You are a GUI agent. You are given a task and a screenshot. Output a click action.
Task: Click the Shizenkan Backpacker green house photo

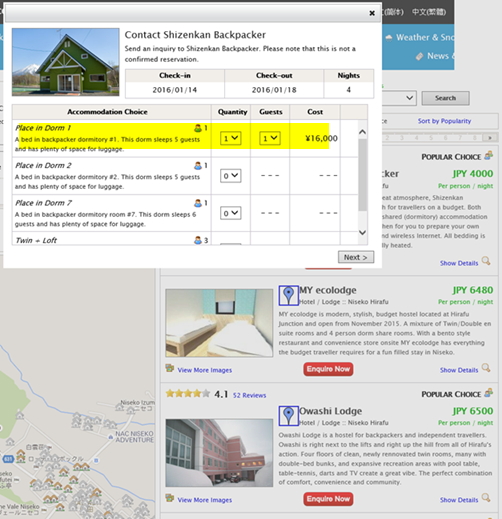pos(66,62)
